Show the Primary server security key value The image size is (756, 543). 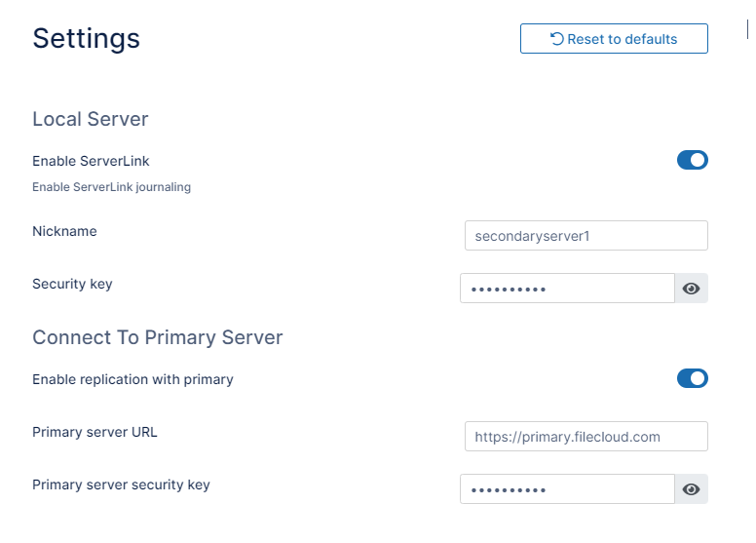coord(692,489)
